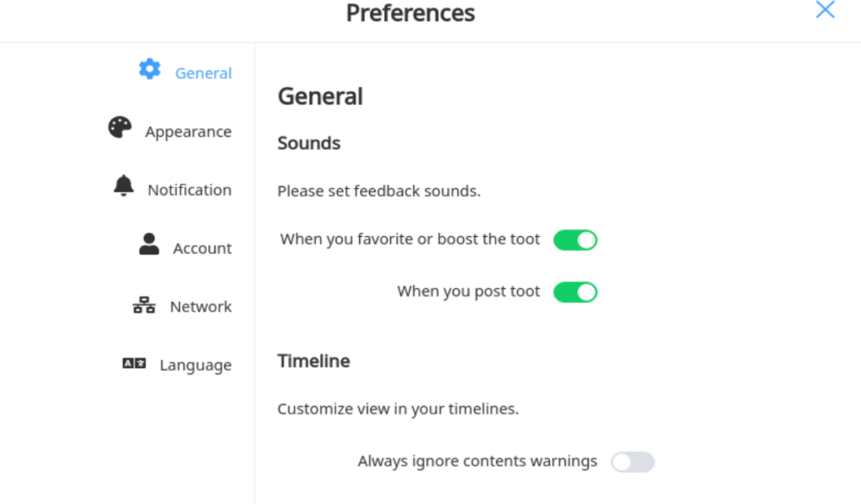Image resolution: width=861 pixels, height=504 pixels.
Task: Go to the Notification settings label
Action: pos(189,190)
